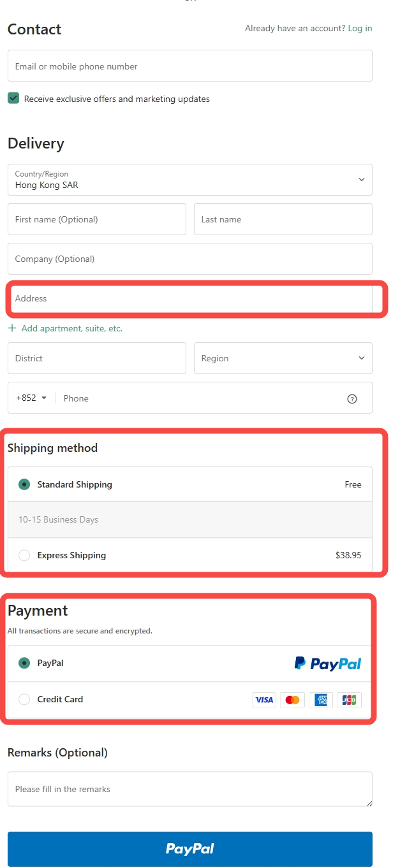Click the Mastercard icon
The height and width of the screenshot is (868, 407).
click(292, 700)
